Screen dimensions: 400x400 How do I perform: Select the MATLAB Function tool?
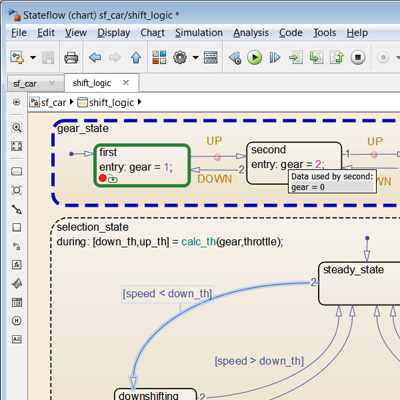click(x=17, y=283)
